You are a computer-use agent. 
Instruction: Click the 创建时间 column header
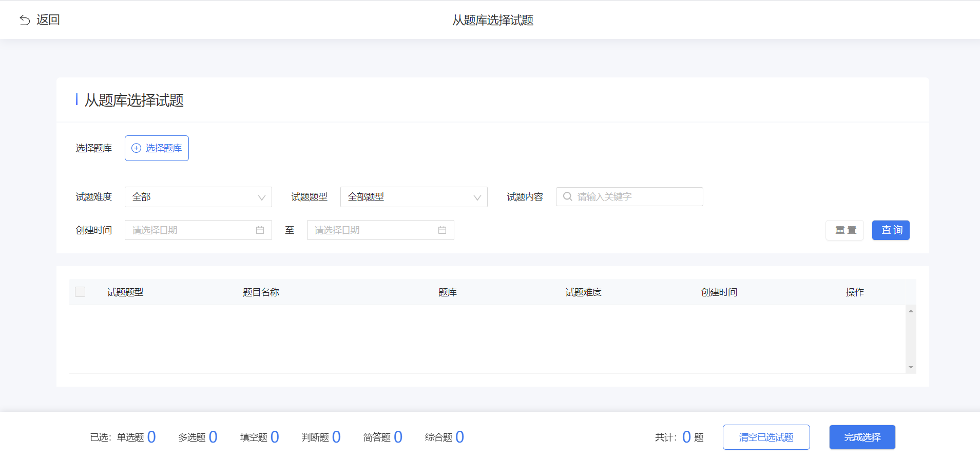coord(719,292)
